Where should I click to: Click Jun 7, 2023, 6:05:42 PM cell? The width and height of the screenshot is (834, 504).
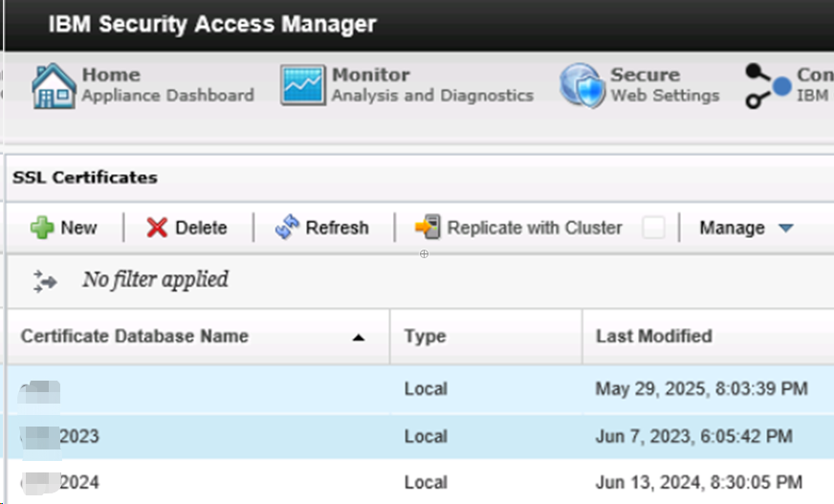[x=694, y=436]
